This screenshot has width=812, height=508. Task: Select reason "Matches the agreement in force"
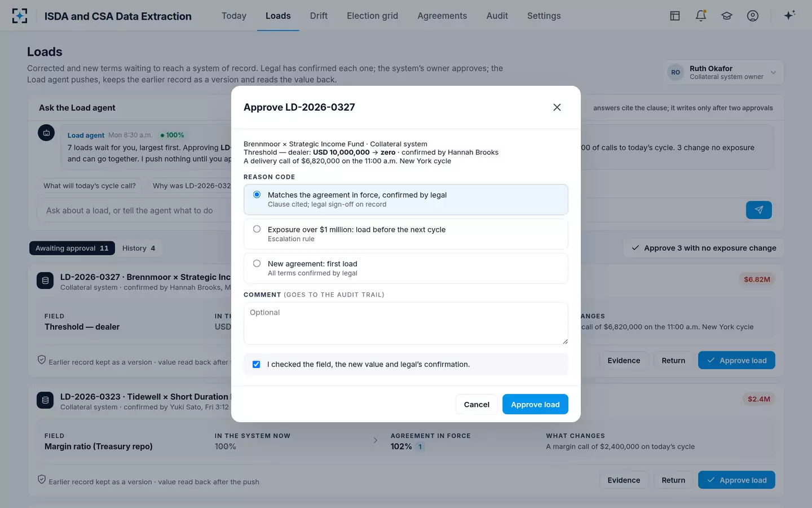coord(406,199)
